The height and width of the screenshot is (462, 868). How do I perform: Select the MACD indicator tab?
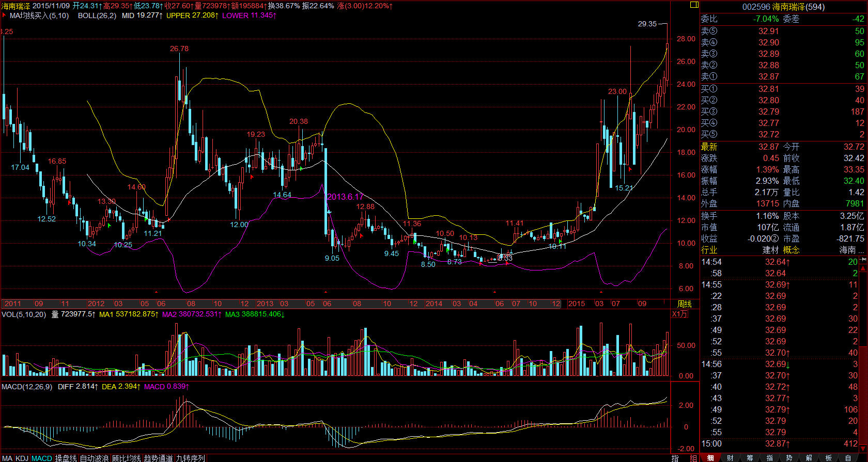click(41, 458)
